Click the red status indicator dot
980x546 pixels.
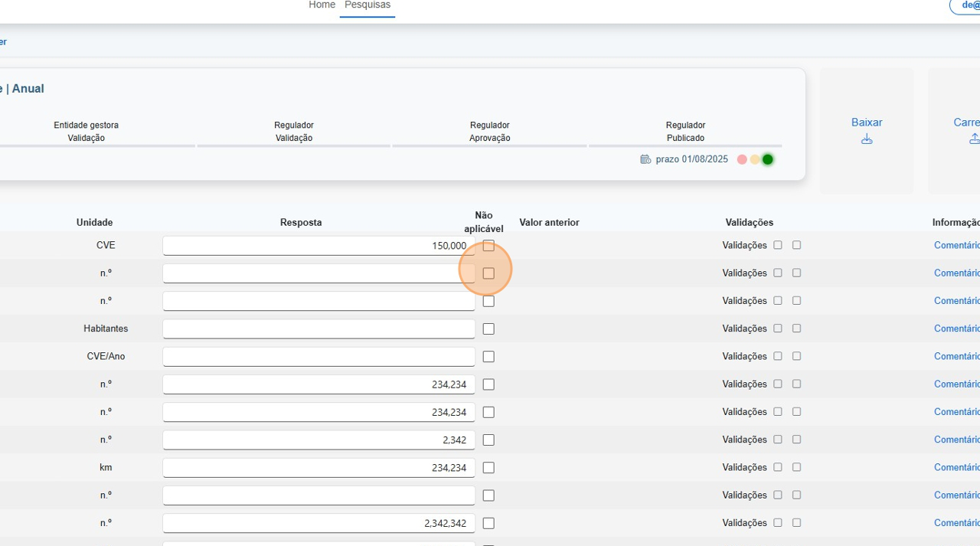pyautogui.click(x=742, y=159)
